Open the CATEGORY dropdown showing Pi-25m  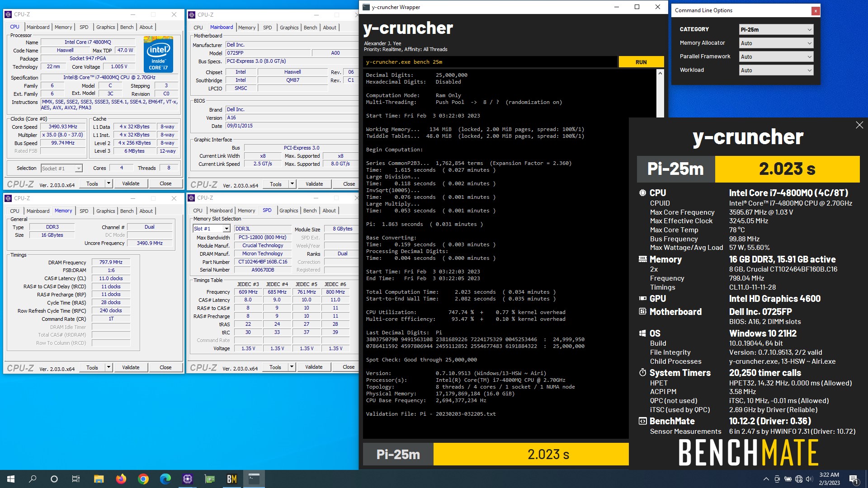tap(776, 29)
